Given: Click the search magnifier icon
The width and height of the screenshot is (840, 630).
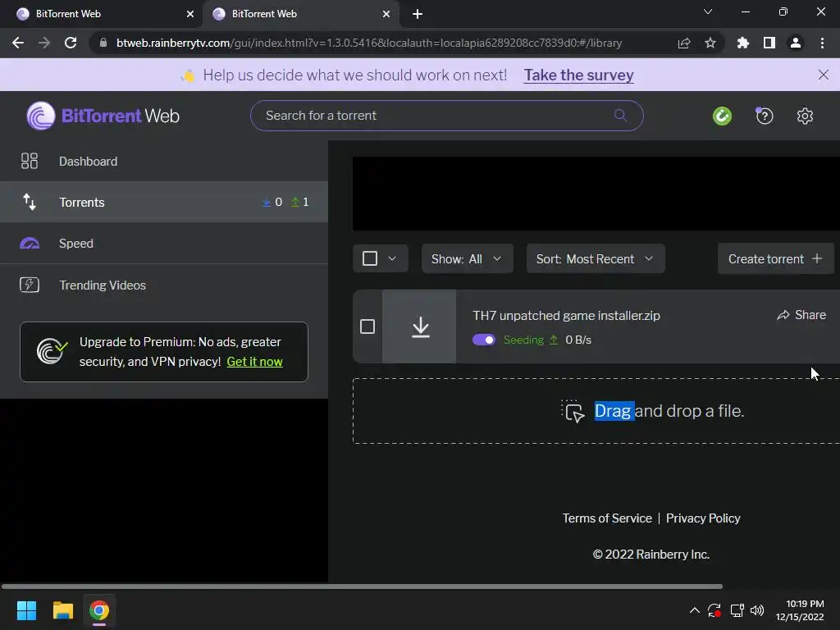Looking at the screenshot, I should (620, 115).
